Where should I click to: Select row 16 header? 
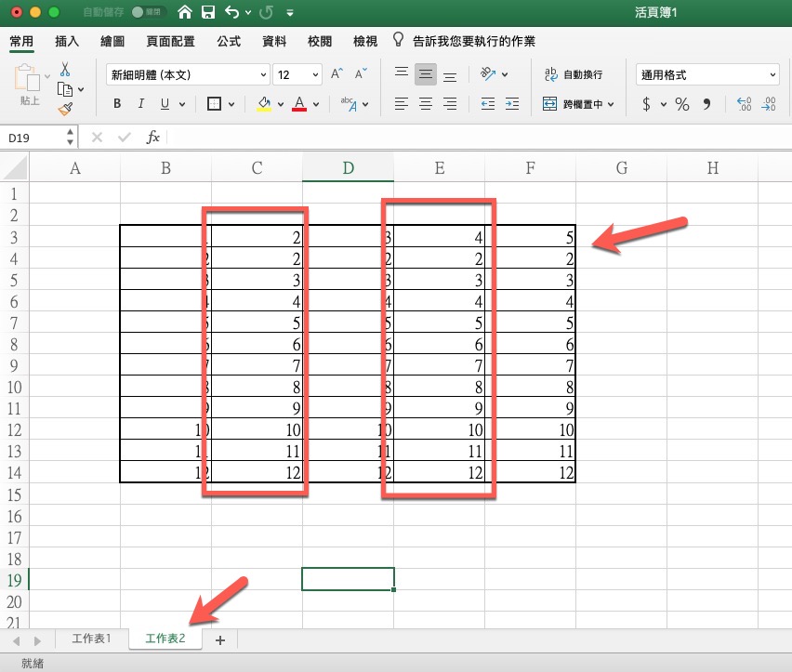click(x=14, y=516)
